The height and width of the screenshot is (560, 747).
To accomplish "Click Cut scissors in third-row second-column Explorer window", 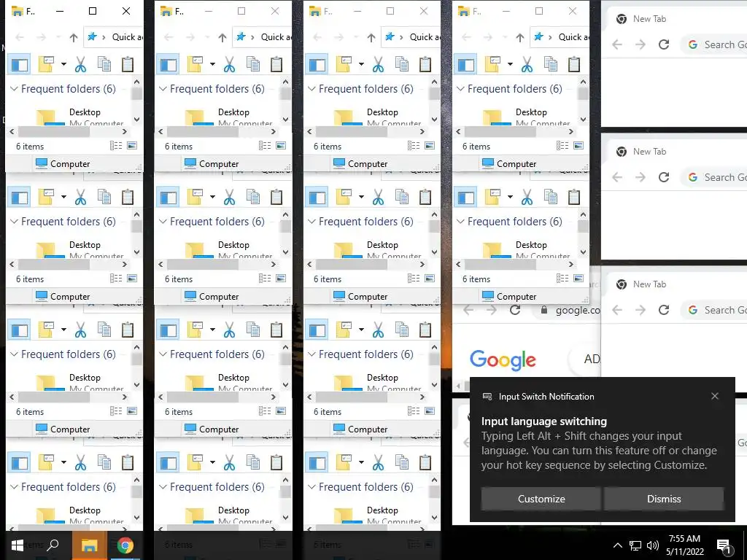I will coord(229,330).
